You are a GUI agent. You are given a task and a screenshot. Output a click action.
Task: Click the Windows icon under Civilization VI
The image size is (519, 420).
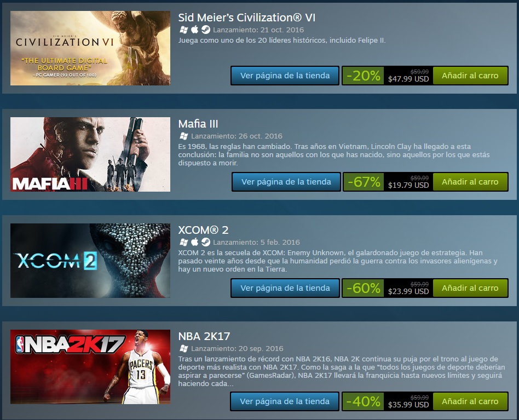pyautogui.click(x=183, y=30)
